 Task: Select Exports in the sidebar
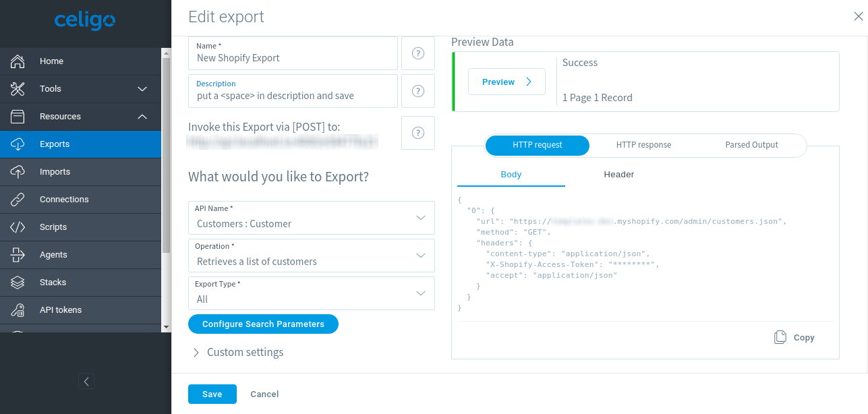click(x=80, y=144)
